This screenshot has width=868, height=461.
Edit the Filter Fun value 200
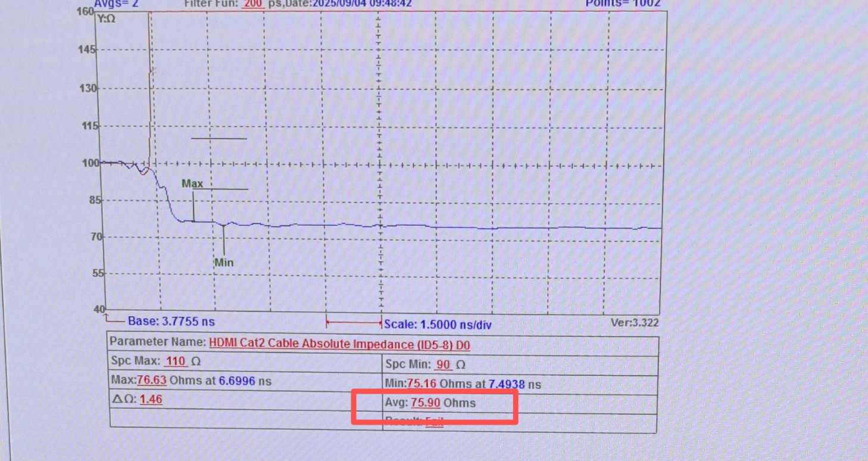point(254,4)
